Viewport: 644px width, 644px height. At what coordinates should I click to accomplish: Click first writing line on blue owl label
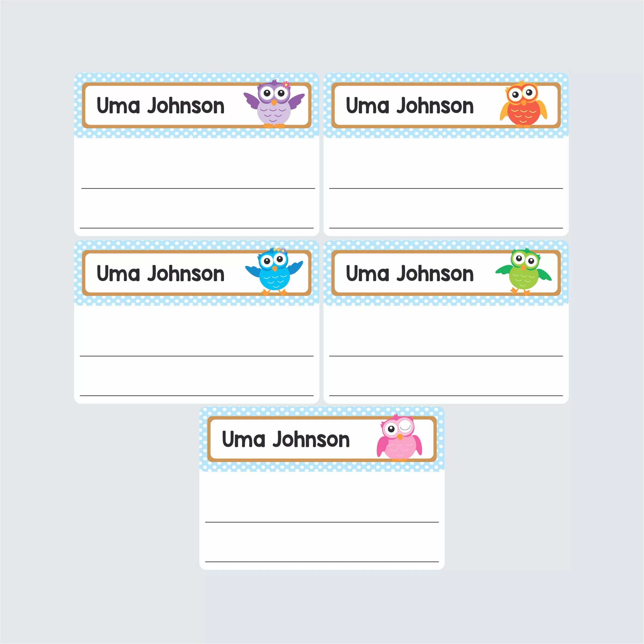pyautogui.click(x=197, y=356)
